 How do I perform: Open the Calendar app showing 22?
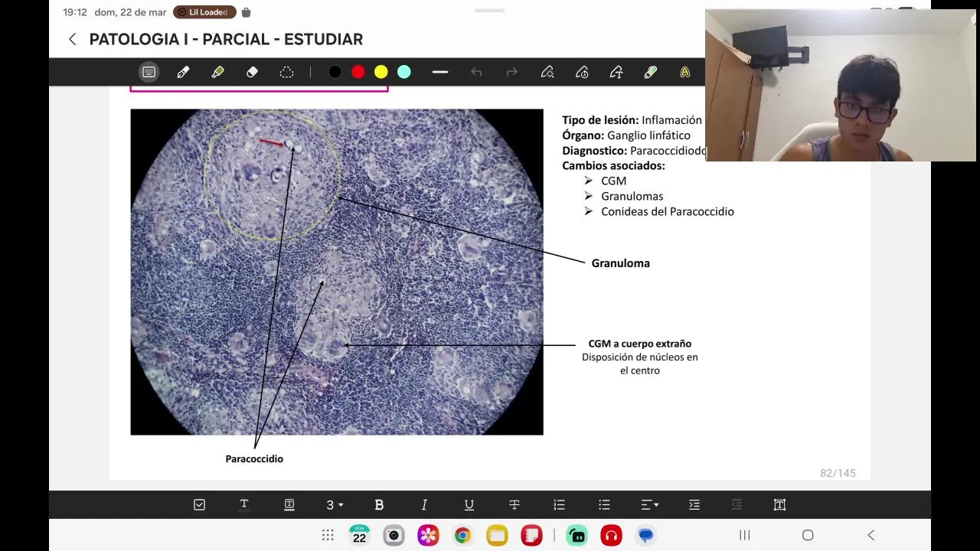pos(359,535)
